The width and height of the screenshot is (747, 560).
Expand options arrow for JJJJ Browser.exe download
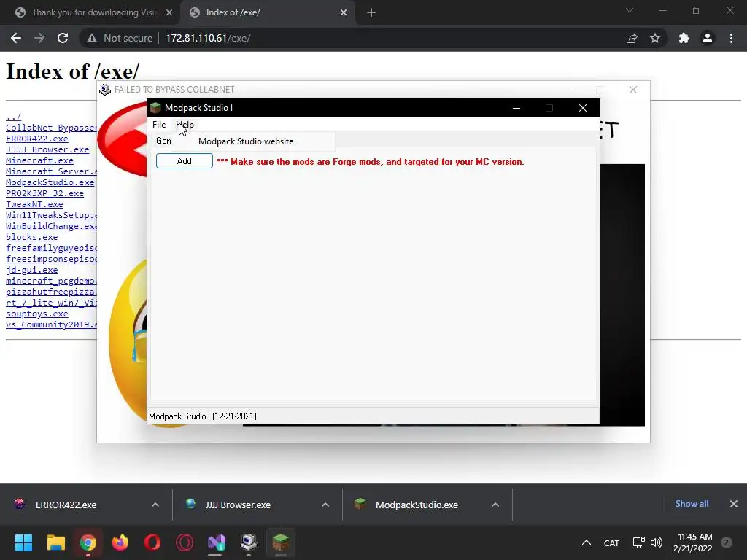(x=325, y=505)
